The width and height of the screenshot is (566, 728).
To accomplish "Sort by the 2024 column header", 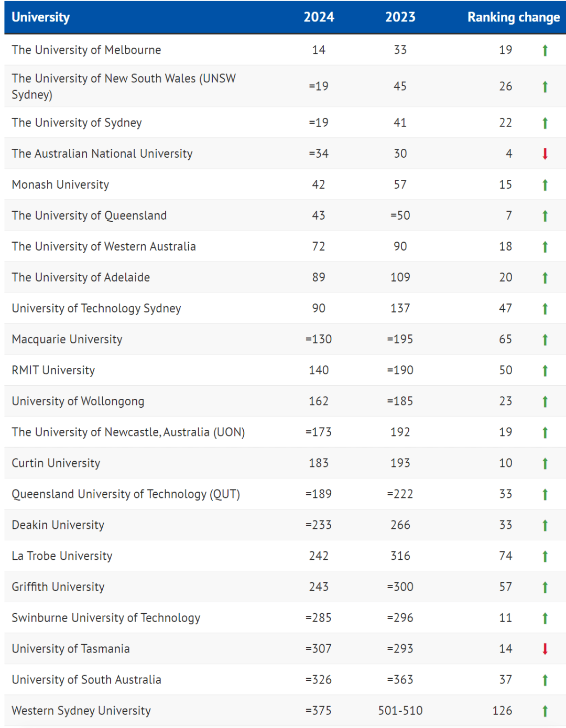I will [319, 17].
